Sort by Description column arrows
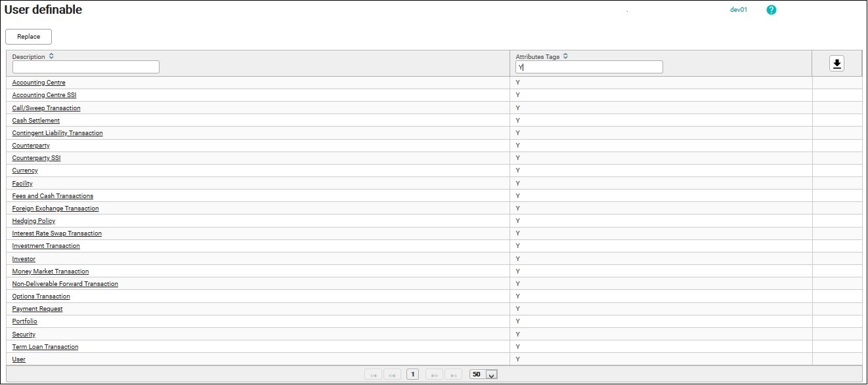 51,56
